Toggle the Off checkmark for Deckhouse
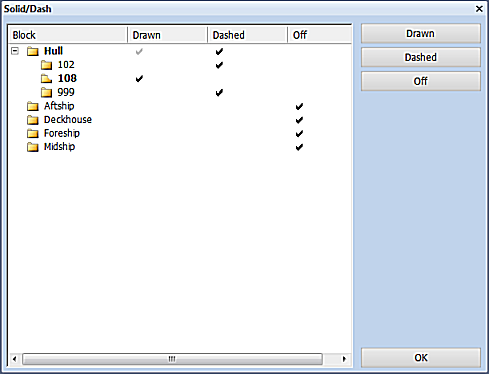 (x=299, y=120)
